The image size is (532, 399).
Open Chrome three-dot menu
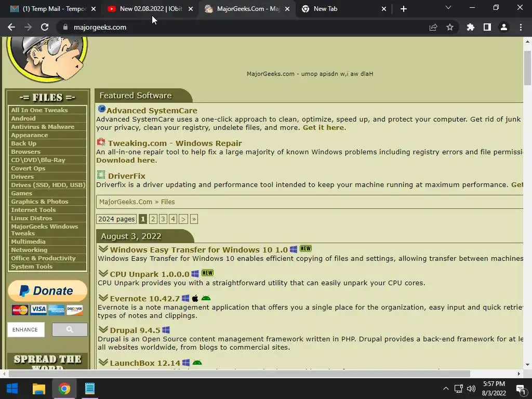[521, 27]
